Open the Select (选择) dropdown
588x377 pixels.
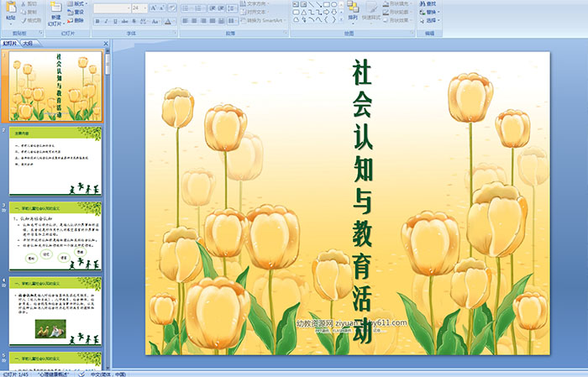[430, 20]
